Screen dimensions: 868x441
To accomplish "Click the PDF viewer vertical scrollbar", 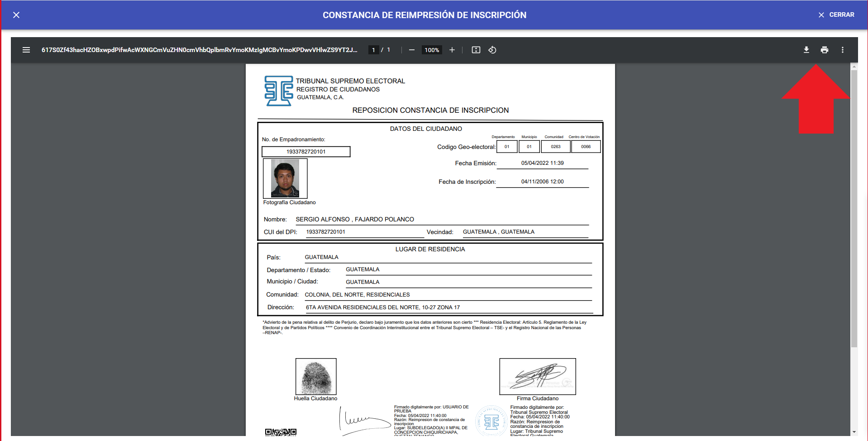I will (x=854, y=208).
